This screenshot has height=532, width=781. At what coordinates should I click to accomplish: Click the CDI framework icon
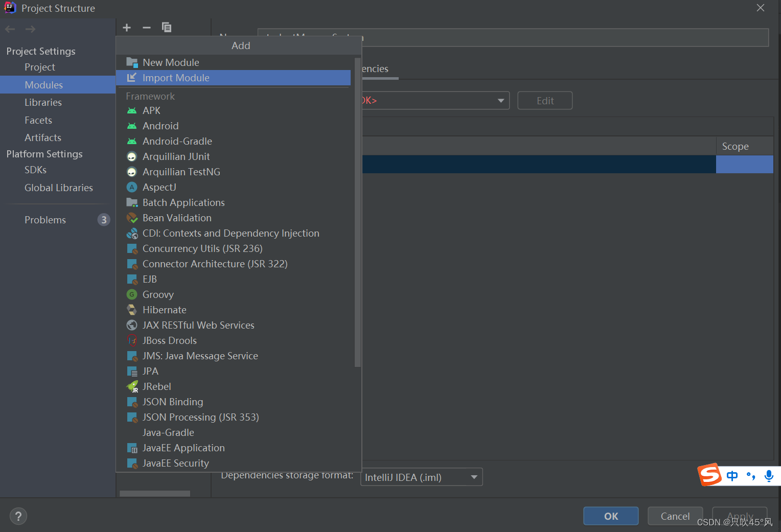click(x=132, y=233)
